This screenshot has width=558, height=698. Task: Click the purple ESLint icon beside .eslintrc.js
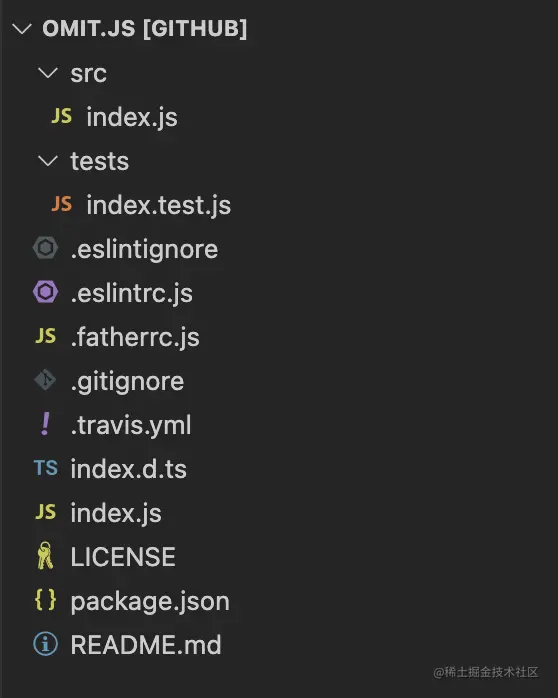(x=45, y=292)
